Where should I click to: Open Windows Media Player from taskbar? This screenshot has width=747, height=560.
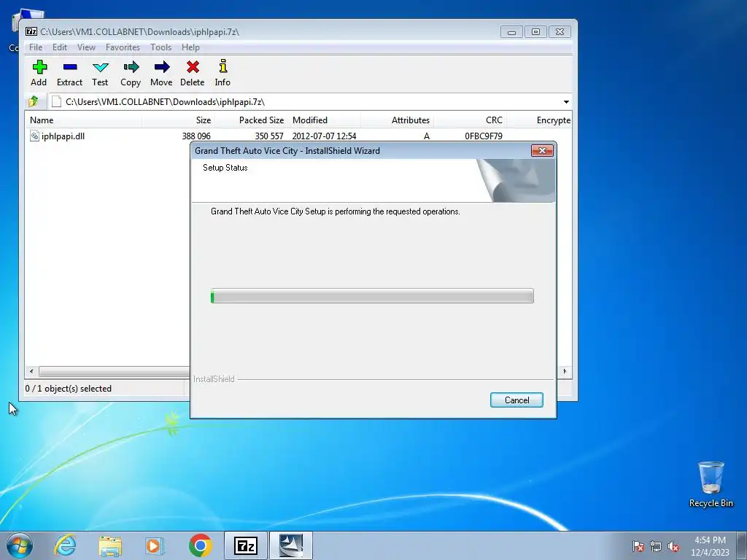[155, 545]
